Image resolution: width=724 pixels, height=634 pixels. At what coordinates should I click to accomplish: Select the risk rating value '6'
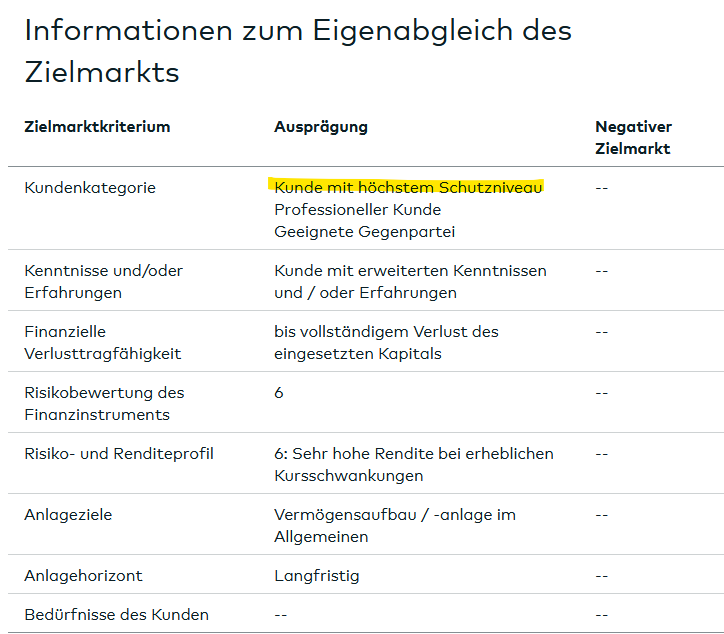click(x=279, y=393)
